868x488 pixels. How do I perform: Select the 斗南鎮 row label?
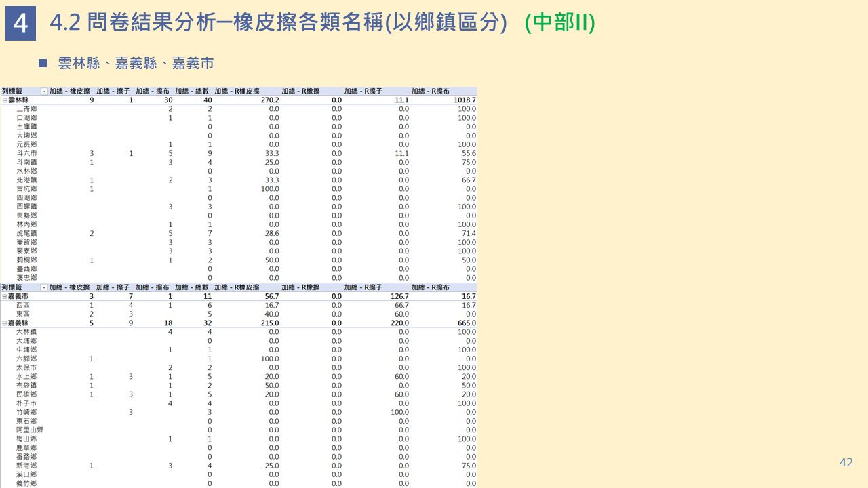pos(26,162)
